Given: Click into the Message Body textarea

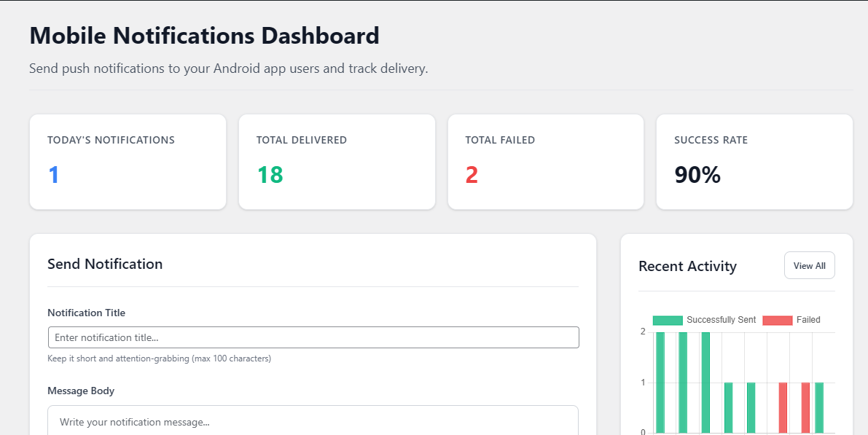Looking at the screenshot, I should [x=313, y=420].
